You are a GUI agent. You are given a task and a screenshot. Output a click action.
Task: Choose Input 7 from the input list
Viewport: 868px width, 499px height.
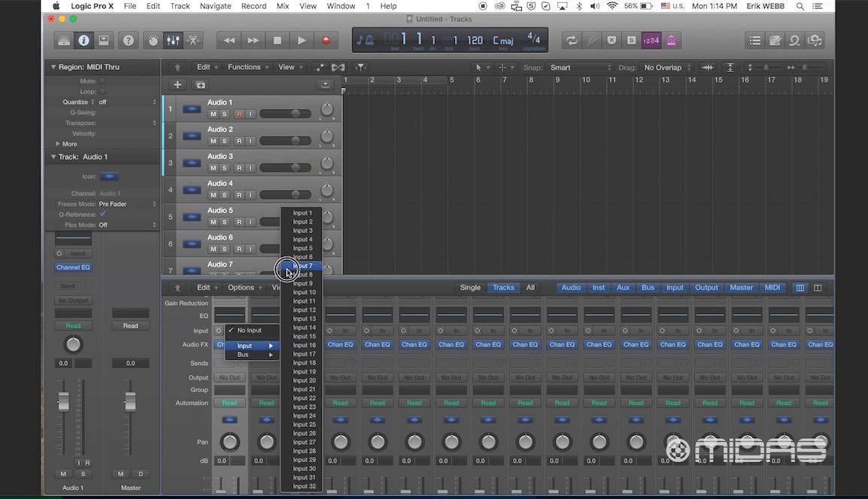point(301,266)
